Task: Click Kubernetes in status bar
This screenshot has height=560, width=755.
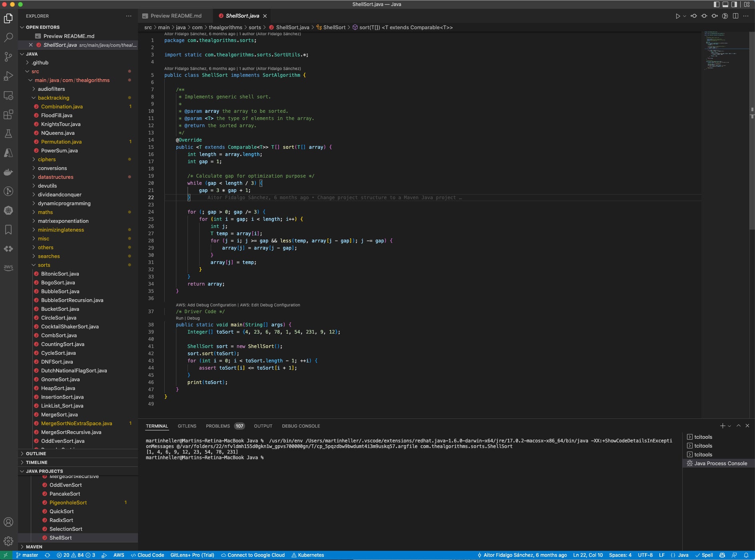Action: pyautogui.click(x=308, y=555)
